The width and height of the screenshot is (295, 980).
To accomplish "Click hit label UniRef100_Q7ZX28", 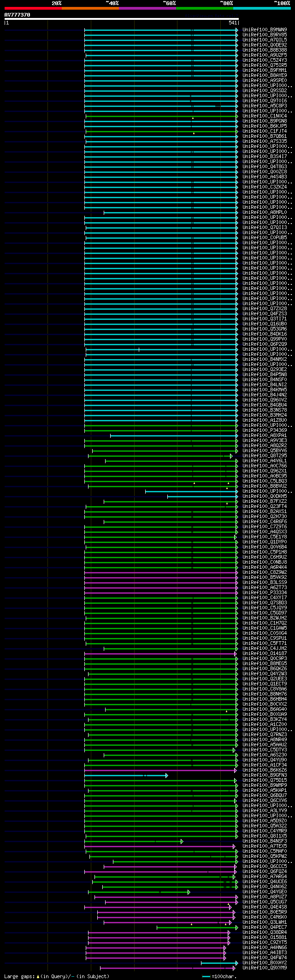I will (x=265, y=309).
